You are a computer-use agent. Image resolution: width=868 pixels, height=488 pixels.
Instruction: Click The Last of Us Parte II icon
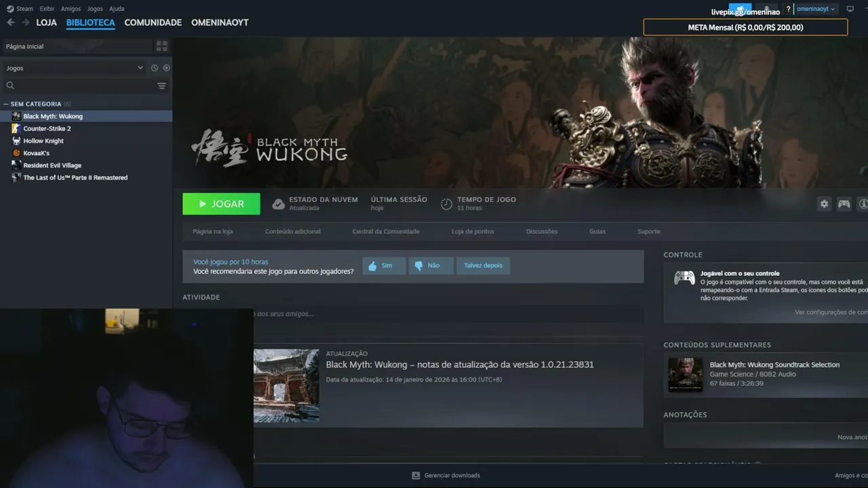16,177
